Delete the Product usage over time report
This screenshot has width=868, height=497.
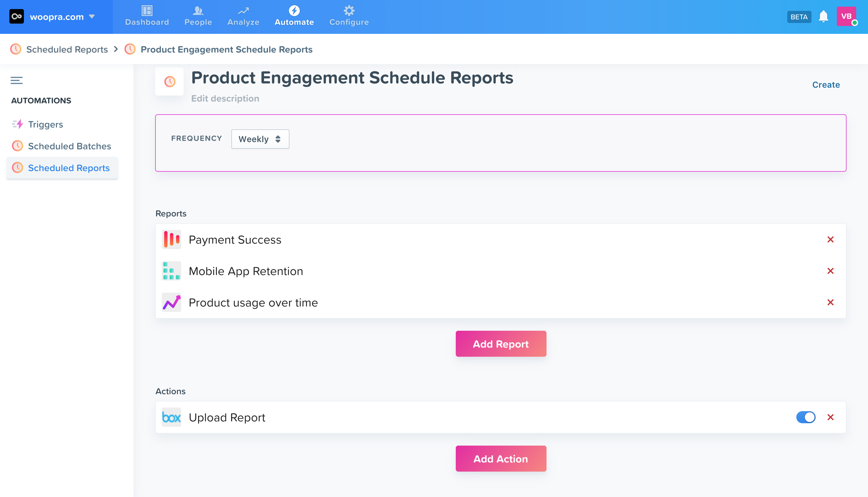(x=830, y=302)
